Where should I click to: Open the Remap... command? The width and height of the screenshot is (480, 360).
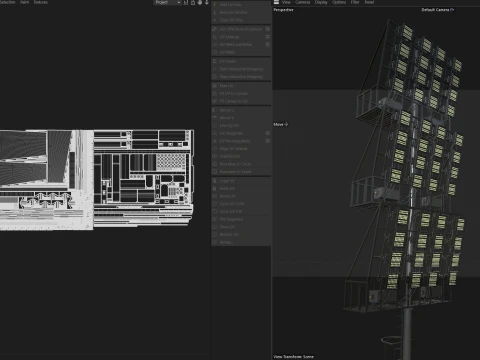(x=241, y=242)
